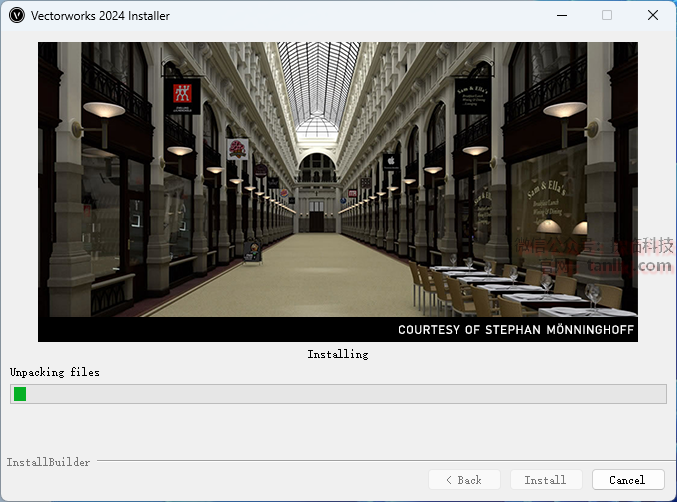Click the black Sam & Ella's hanging sign
Viewport: 677px width, 502px height.
(x=472, y=96)
